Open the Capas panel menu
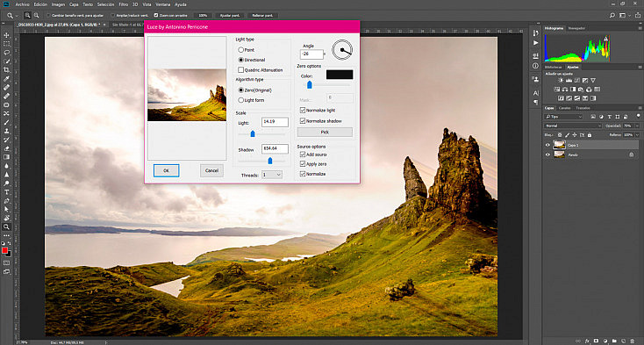This screenshot has height=345, width=644. coord(640,108)
